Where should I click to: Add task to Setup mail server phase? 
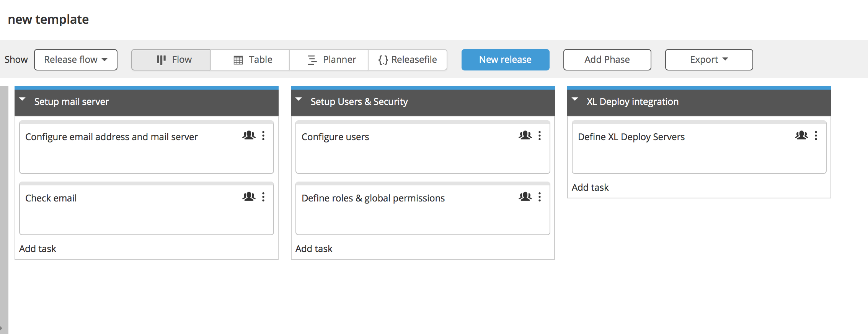coord(38,249)
